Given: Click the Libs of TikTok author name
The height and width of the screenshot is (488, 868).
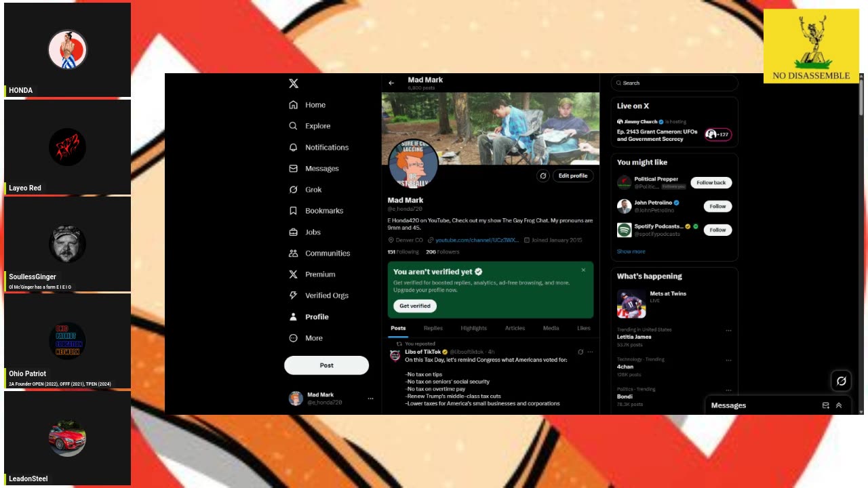Looking at the screenshot, I should pyautogui.click(x=422, y=352).
